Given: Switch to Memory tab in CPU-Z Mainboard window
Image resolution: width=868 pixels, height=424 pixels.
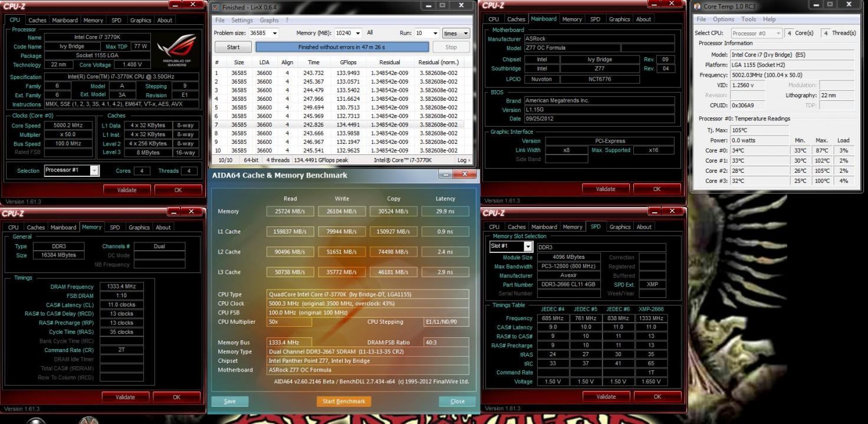Looking at the screenshot, I should point(571,19).
